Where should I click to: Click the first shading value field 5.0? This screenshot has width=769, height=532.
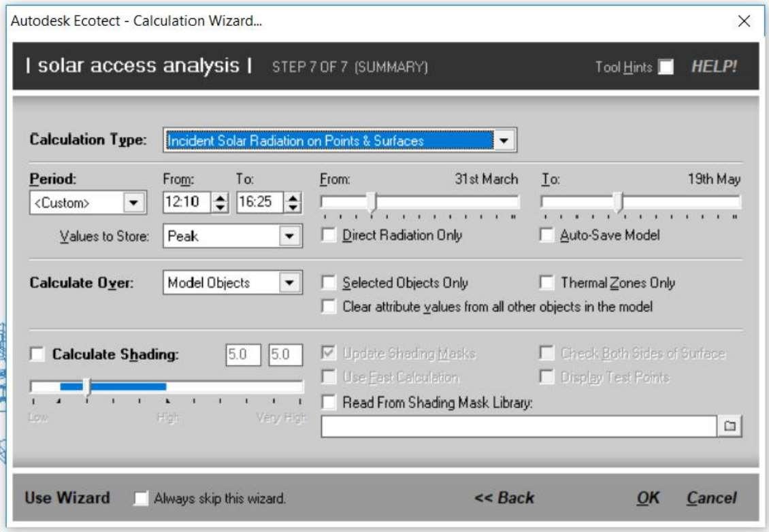243,354
